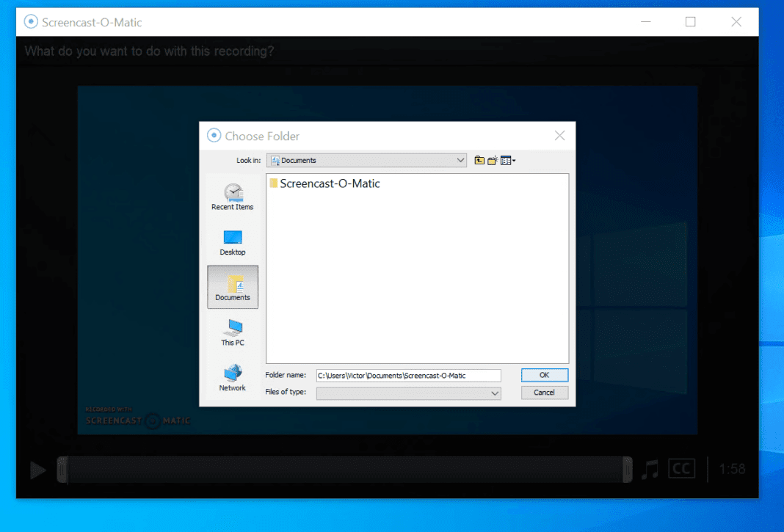Close the Choose Folder dialog

click(x=559, y=136)
